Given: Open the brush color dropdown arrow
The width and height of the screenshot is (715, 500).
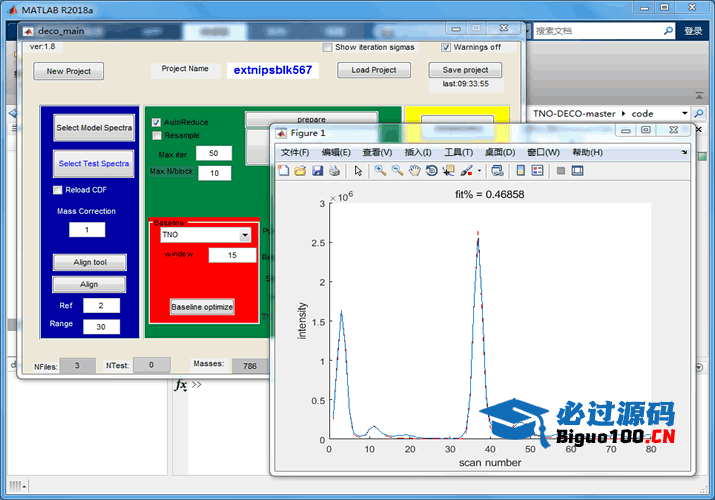Looking at the screenshot, I should (x=479, y=171).
